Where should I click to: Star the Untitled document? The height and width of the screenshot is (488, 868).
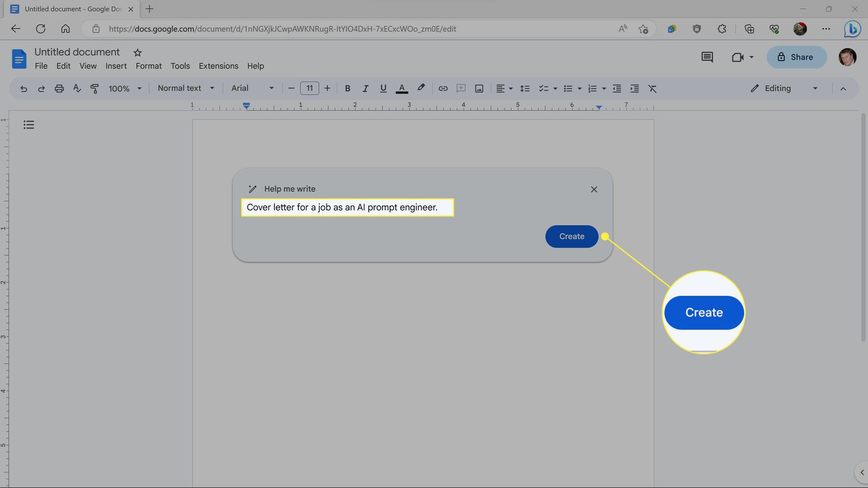[x=138, y=53]
